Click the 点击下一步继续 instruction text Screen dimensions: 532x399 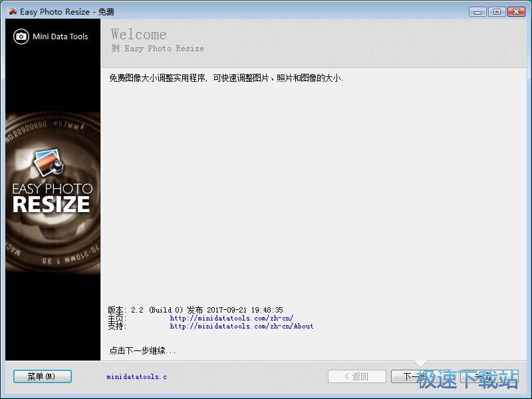click(x=142, y=350)
